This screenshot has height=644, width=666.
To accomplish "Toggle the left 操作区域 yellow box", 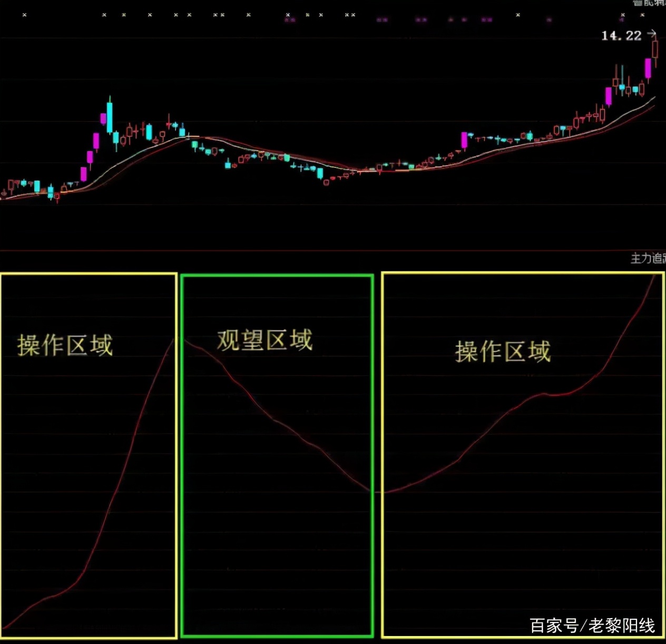I will (89, 458).
